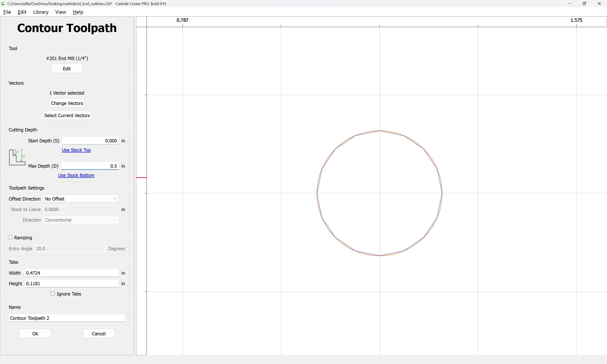This screenshot has width=607, height=364.
Task: Close the Carbide Create window
Action: 599,4
